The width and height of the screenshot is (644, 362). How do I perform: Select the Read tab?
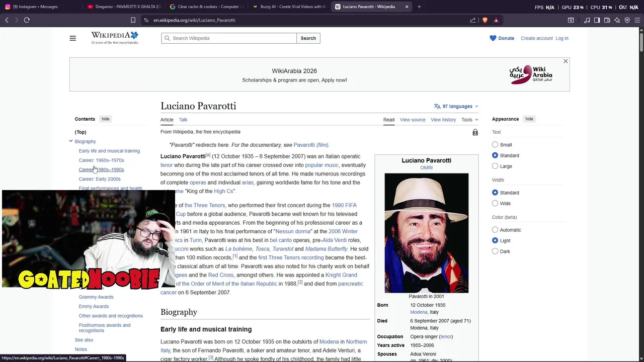389,120
